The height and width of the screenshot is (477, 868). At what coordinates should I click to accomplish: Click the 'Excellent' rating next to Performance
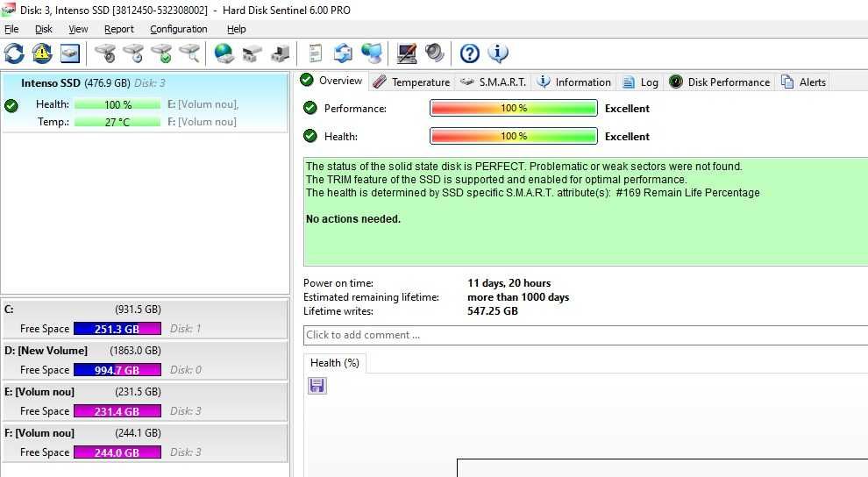[627, 109]
